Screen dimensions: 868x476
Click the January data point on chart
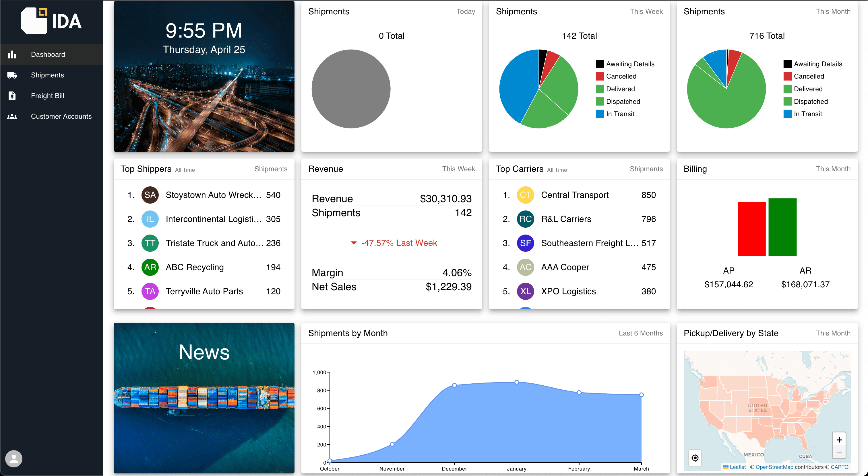(517, 382)
